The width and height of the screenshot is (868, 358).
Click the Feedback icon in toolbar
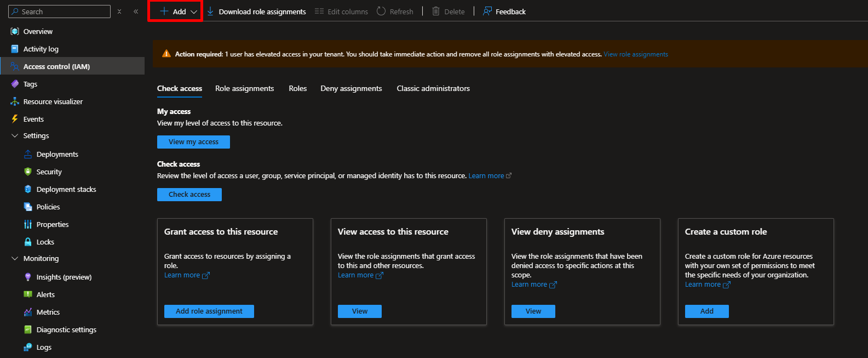487,12
